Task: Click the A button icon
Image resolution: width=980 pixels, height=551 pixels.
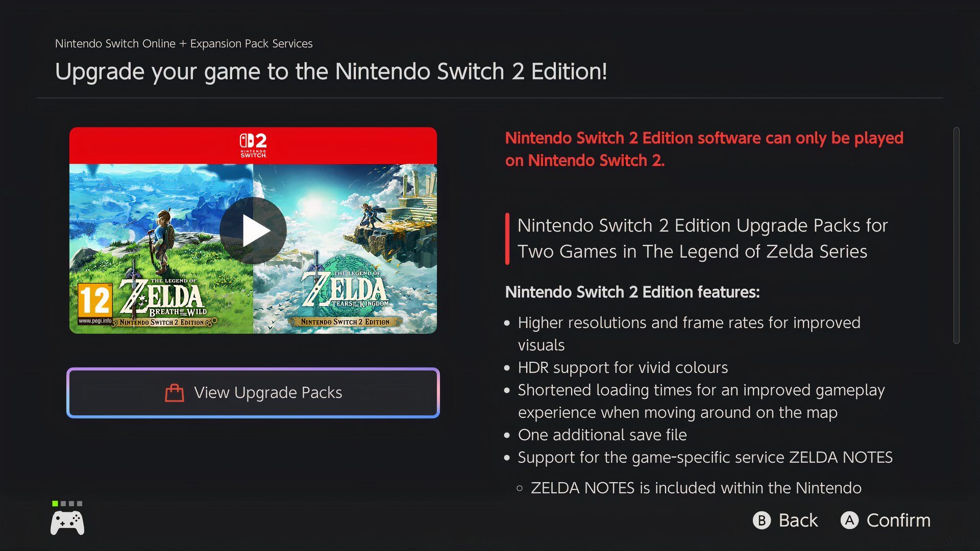Action: (x=849, y=520)
